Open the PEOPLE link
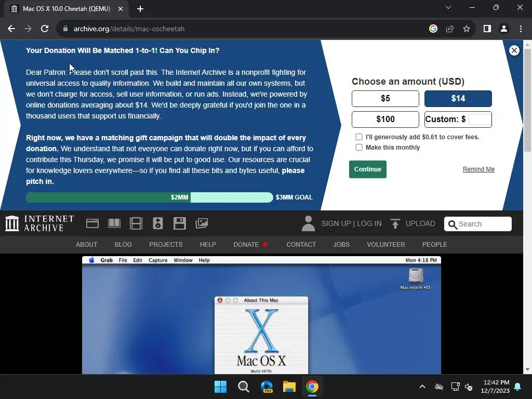 (x=435, y=245)
